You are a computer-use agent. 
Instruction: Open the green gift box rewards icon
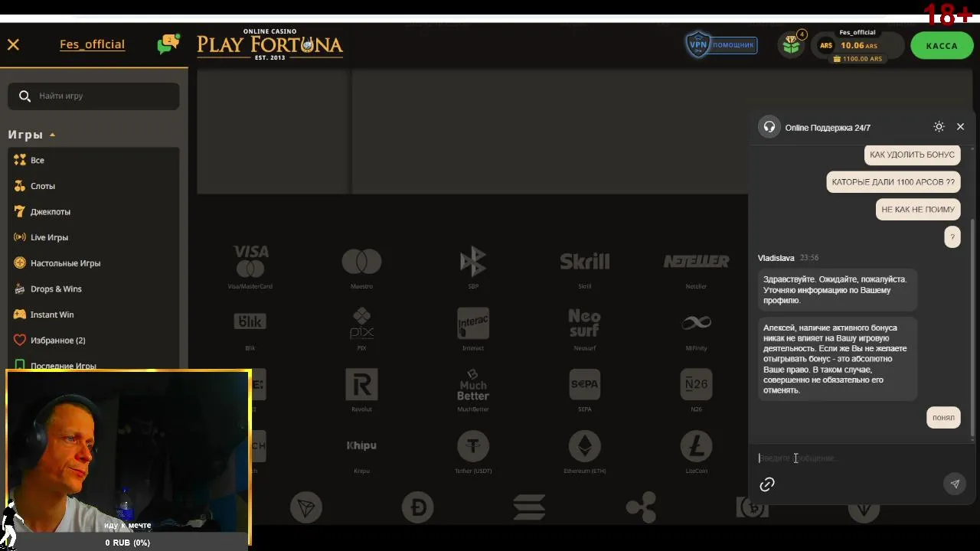(792, 45)
